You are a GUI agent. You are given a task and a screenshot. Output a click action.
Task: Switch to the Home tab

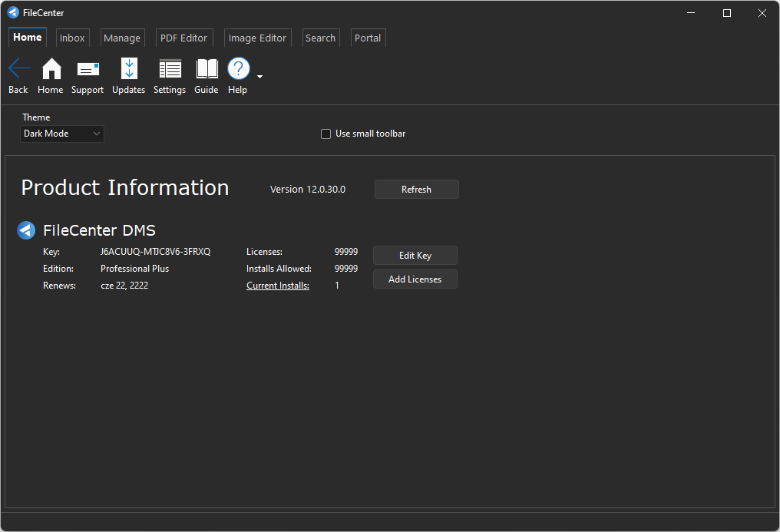click(x=28, y=38)
